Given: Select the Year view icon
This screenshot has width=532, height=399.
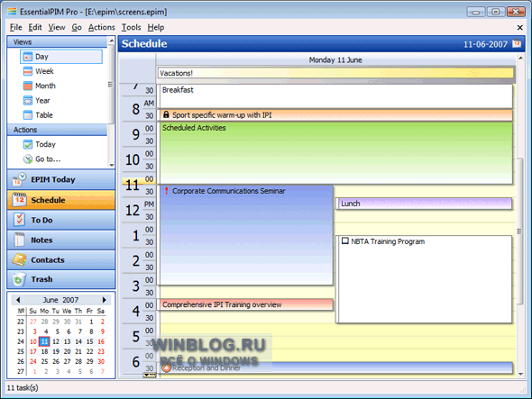Looking at the screenshot, I should [28, 100].
